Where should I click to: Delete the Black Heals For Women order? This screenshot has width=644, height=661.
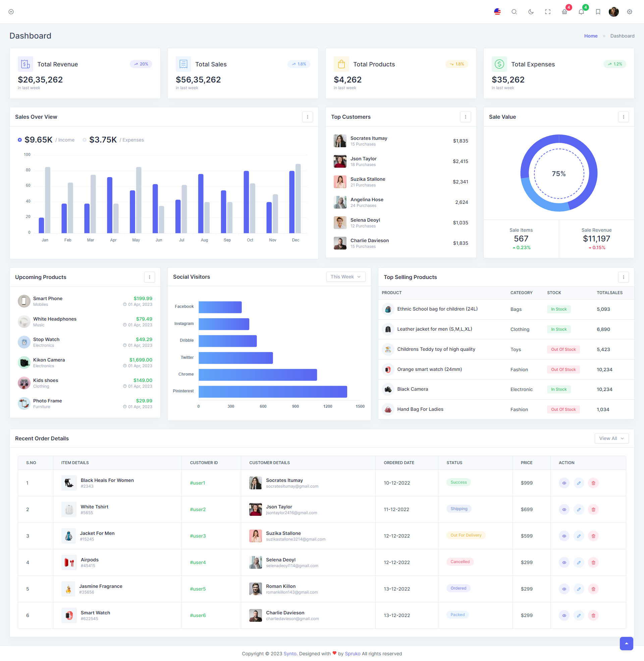[593, 483]
